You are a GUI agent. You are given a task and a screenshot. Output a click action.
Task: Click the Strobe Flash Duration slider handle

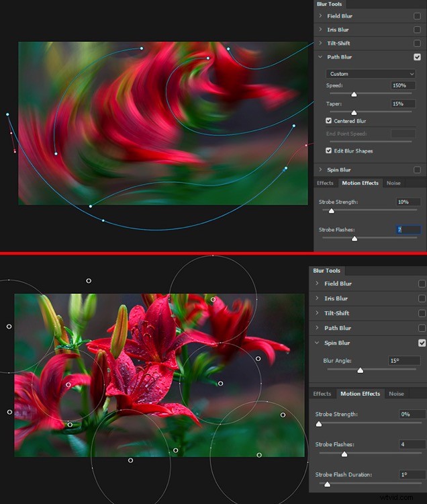(327, 484)
